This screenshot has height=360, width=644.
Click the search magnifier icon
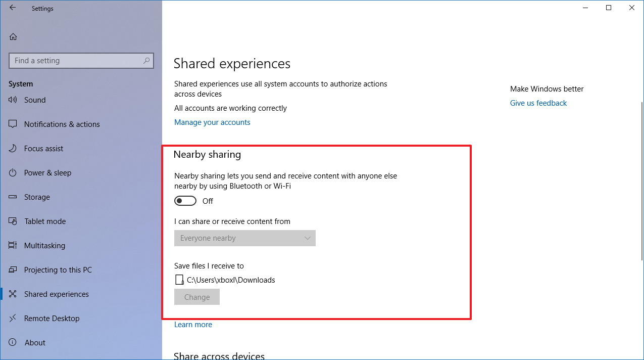coord(146,61)
